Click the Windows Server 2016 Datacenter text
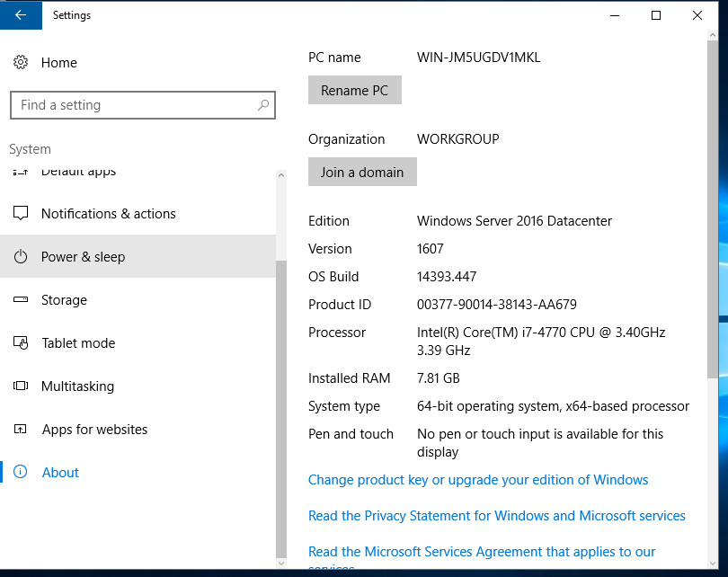 [x=514, y=220]
